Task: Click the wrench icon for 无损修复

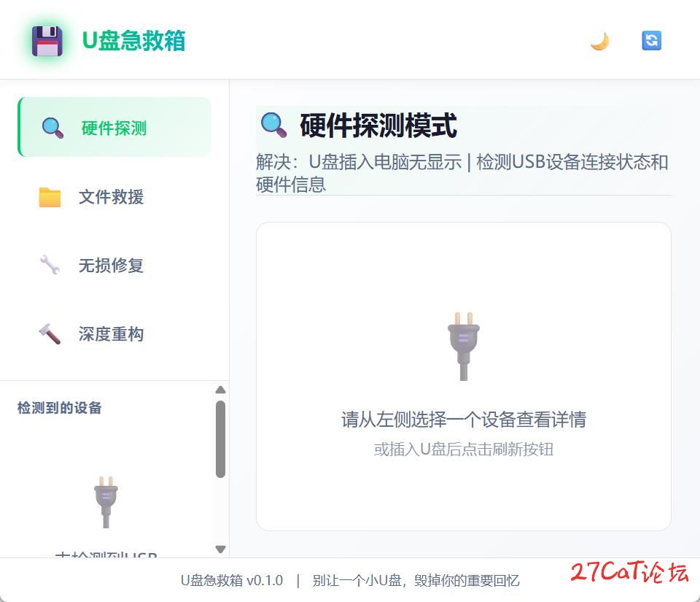Action: (50, 265)
